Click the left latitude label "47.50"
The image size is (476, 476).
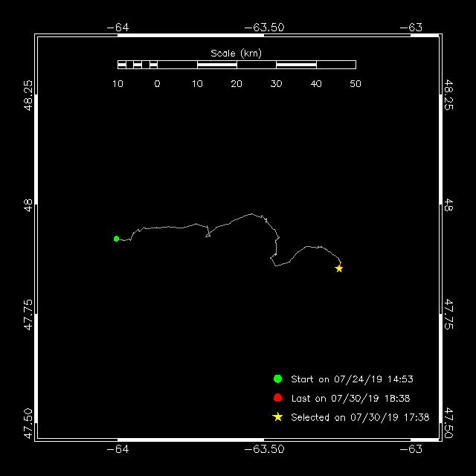click(28, 423)
